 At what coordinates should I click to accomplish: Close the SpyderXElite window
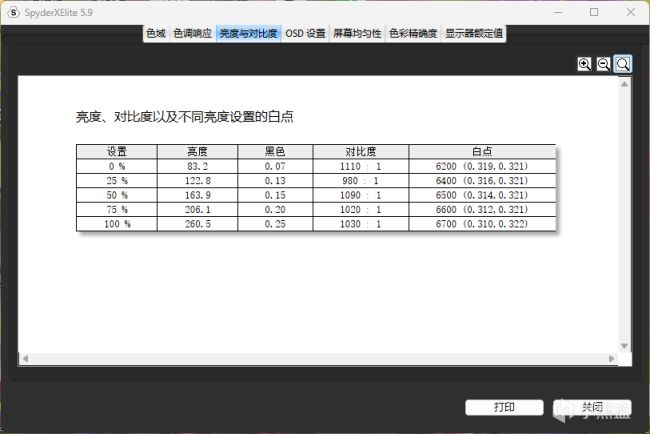click(x=631, y=12)
